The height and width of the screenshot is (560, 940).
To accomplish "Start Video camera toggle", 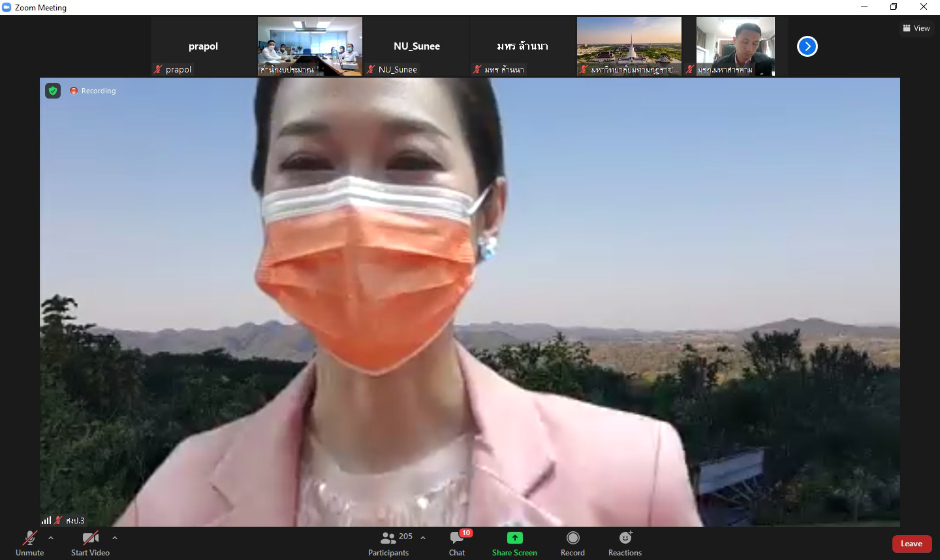I will point(90,543).
